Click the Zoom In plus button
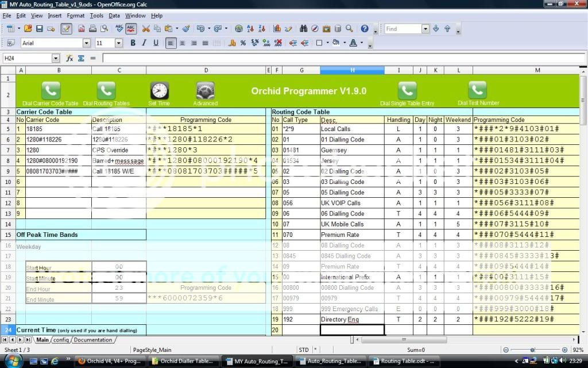 565,350
